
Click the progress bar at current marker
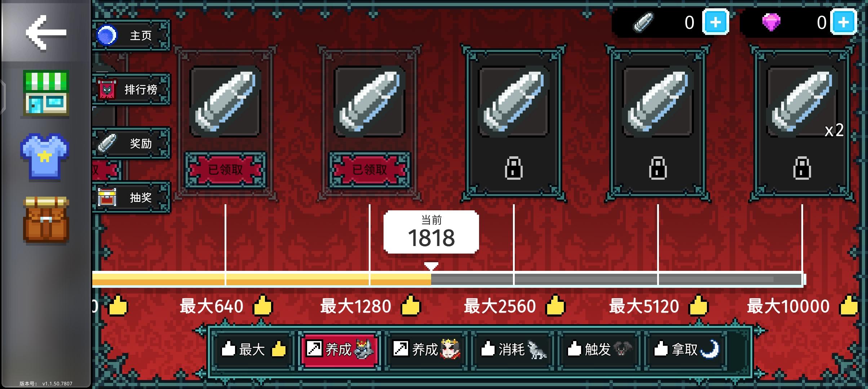(431, 279)
